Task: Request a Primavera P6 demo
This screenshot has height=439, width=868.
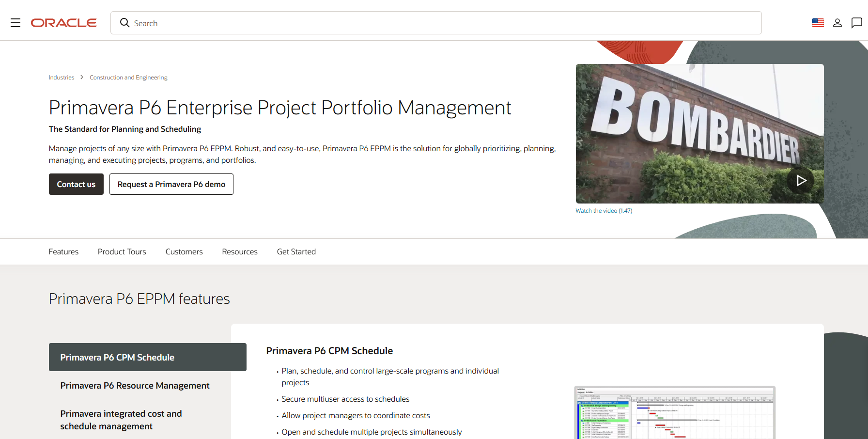Action: pyautogui.click(x=171, y=184)
